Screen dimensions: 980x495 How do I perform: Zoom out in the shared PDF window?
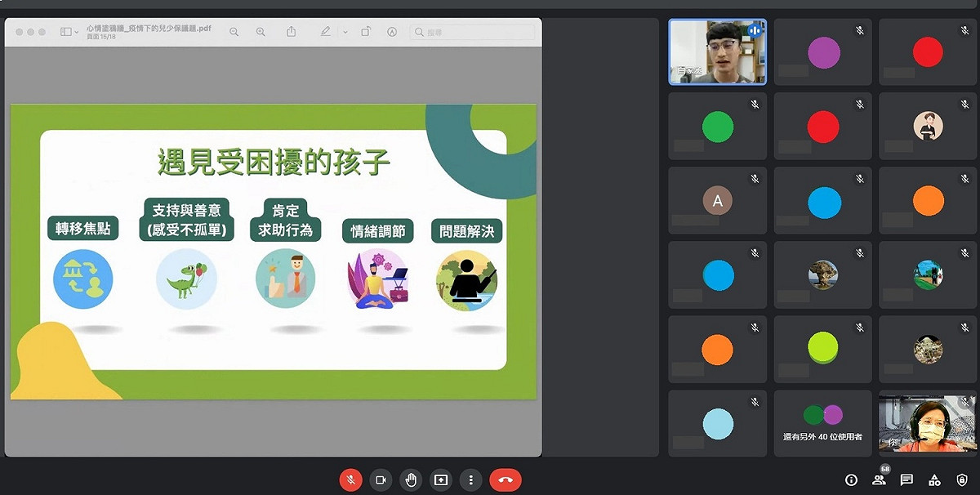click(x=234, y=32)
